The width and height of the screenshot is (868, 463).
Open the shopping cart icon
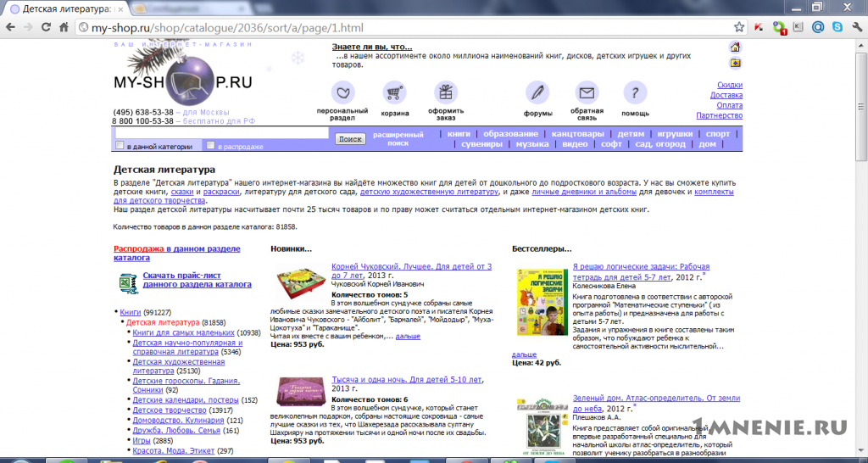(x=395, y=92)
